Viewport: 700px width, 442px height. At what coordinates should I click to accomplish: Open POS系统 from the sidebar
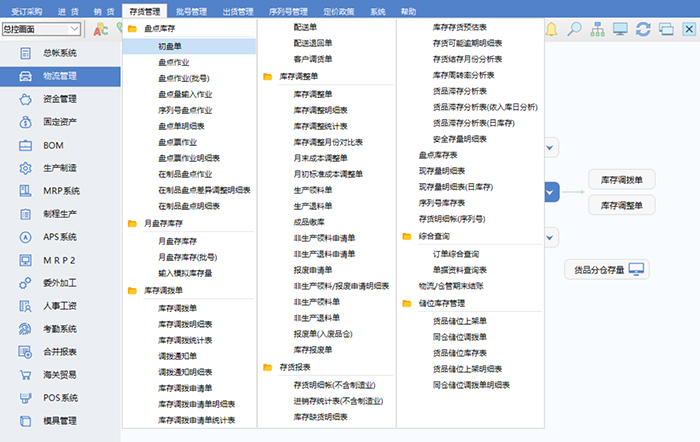[x=60, y=397]
